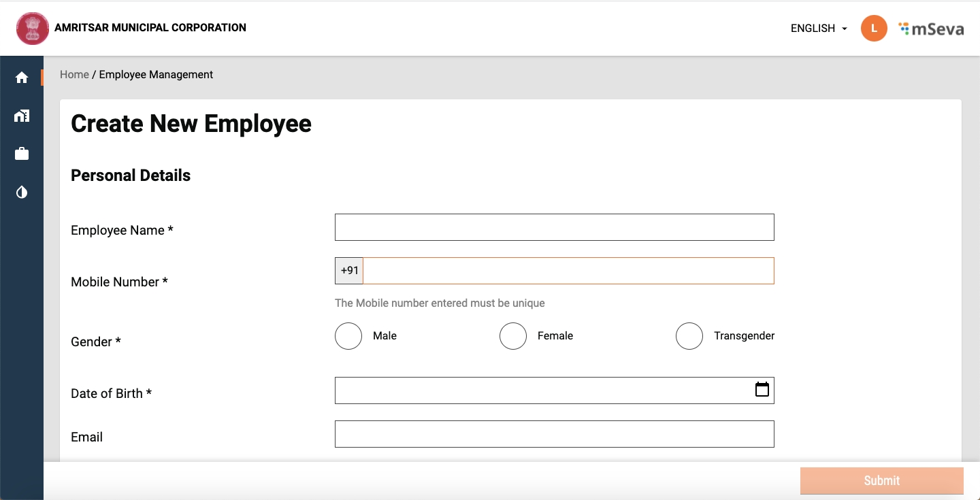Select the Male gender radio button
This screenshot has height=500, width=980.
tap(348, 336)
